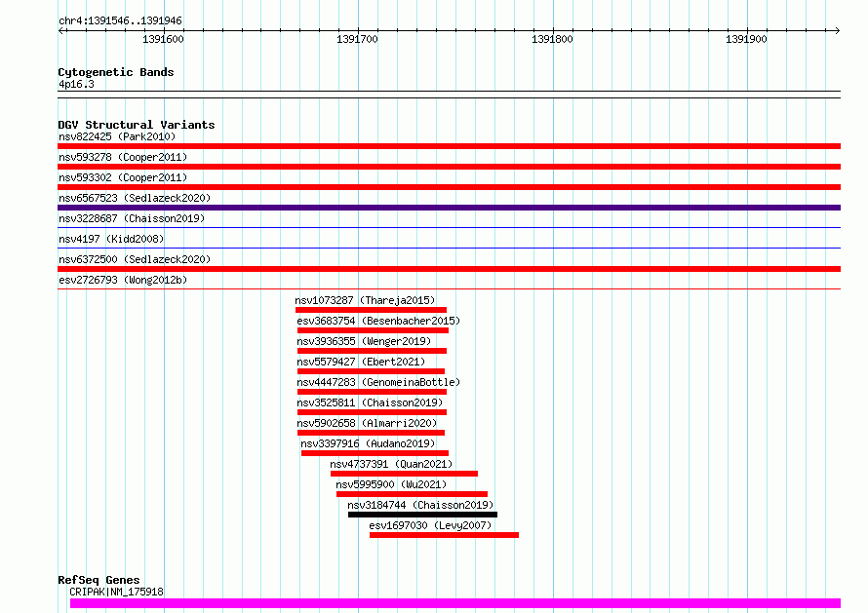Select the nsv3228687 (Chaisson2019) variant label

point(132,218)
